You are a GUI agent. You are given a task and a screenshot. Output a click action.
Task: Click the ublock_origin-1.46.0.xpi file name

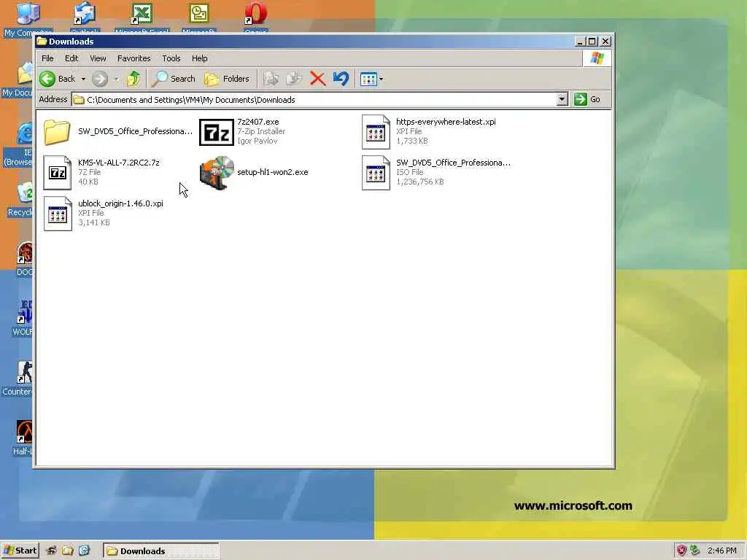(x=120, y=203)
